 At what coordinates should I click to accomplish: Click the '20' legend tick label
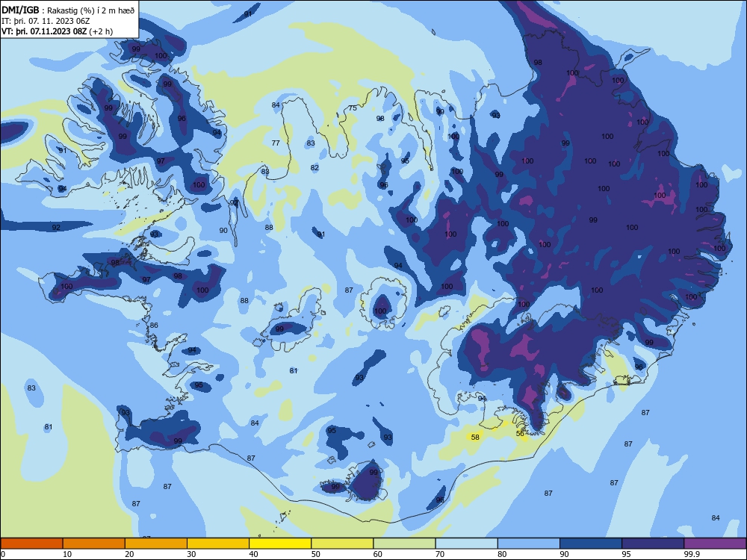point(129,554)
